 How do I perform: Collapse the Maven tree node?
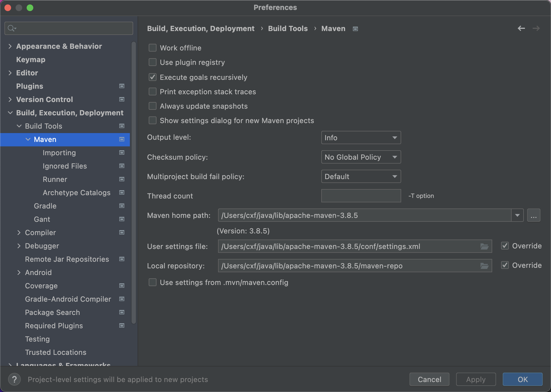28,139
